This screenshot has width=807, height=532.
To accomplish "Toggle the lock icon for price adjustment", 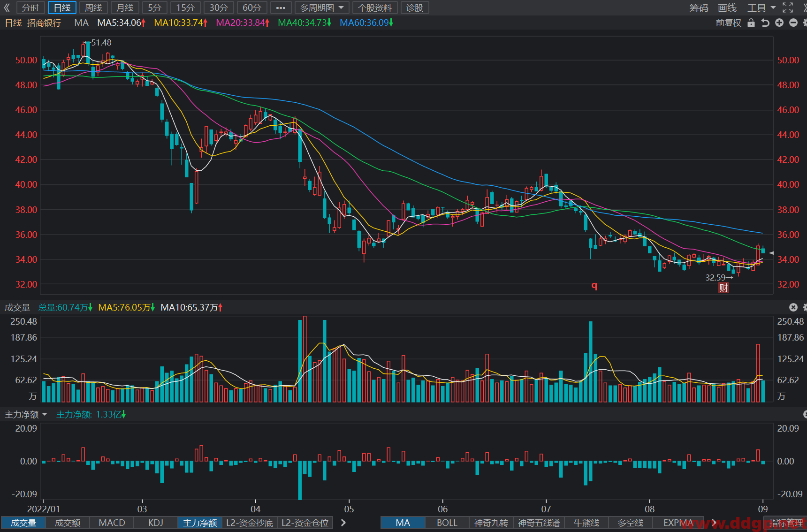I will (x=751, y=23).
